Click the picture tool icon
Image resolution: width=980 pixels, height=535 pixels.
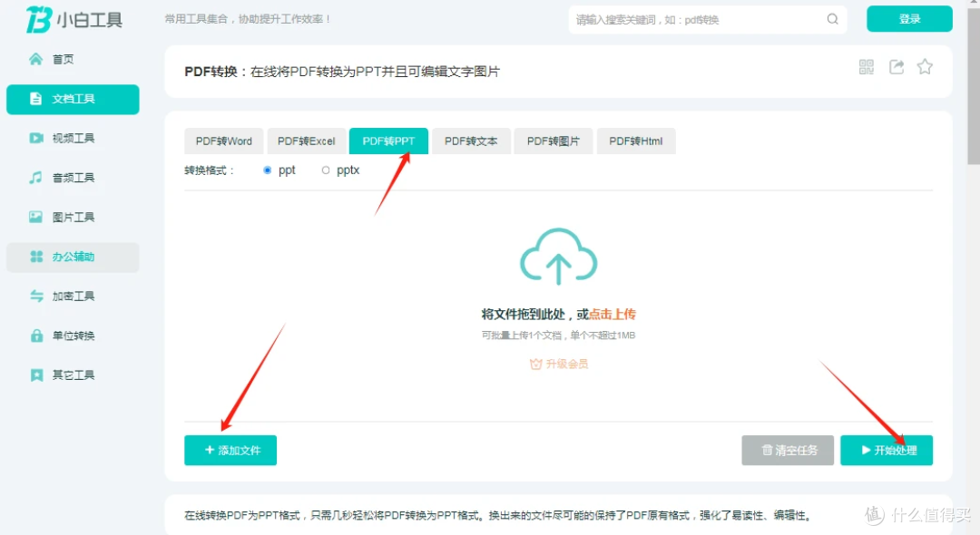coord(35,217)
